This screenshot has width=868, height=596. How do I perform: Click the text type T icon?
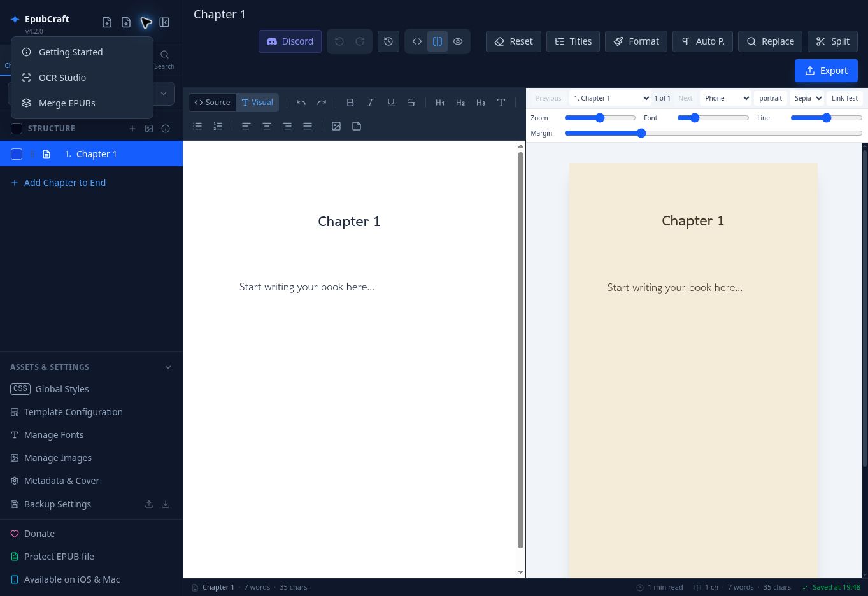pyautogui.click(x=501, y=103)
